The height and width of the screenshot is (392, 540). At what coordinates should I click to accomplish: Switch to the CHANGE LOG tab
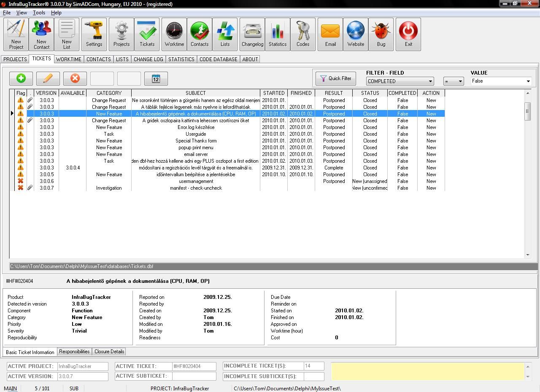point(148,59)
